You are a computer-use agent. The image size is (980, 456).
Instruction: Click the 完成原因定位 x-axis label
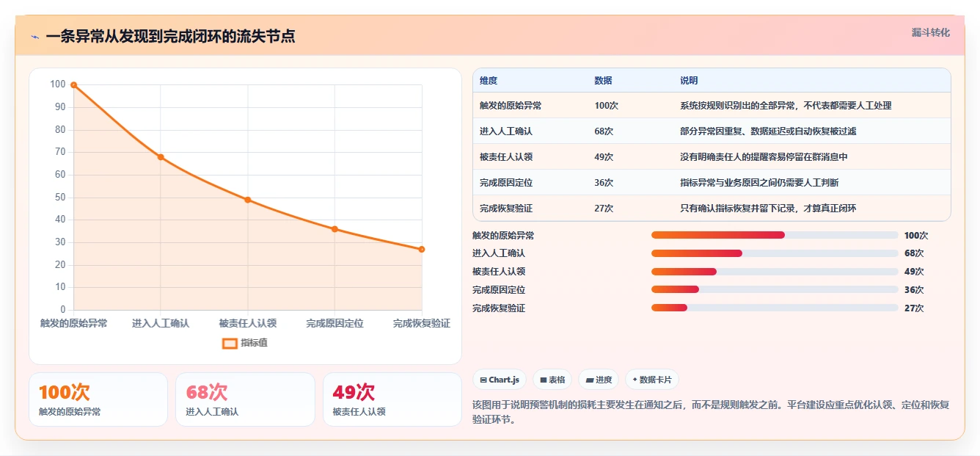click(334, 324)
